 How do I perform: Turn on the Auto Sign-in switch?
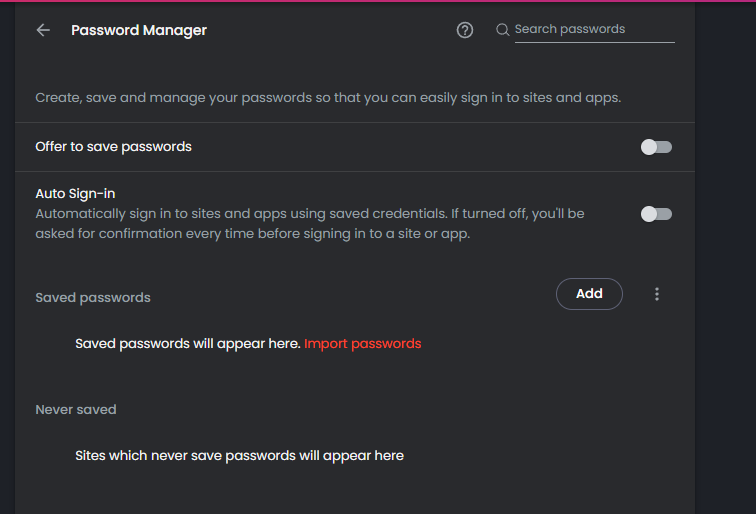point(656,214)
